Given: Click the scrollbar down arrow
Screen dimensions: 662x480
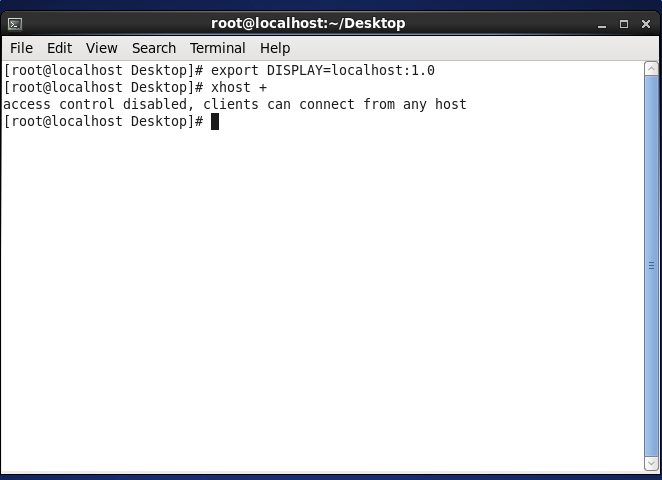Looking at the screenshot, I should tap(652, 463).
